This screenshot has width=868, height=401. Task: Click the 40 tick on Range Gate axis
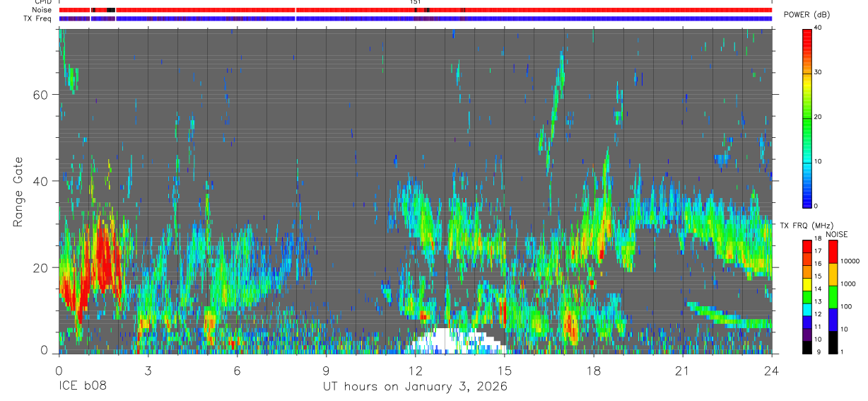(x=40, y=181)
